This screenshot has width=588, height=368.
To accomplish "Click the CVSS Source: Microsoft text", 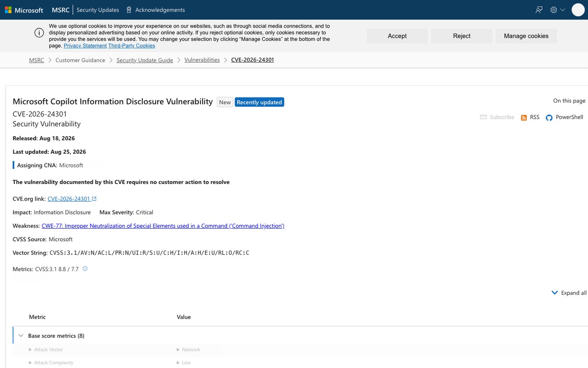I will (43, 239).
